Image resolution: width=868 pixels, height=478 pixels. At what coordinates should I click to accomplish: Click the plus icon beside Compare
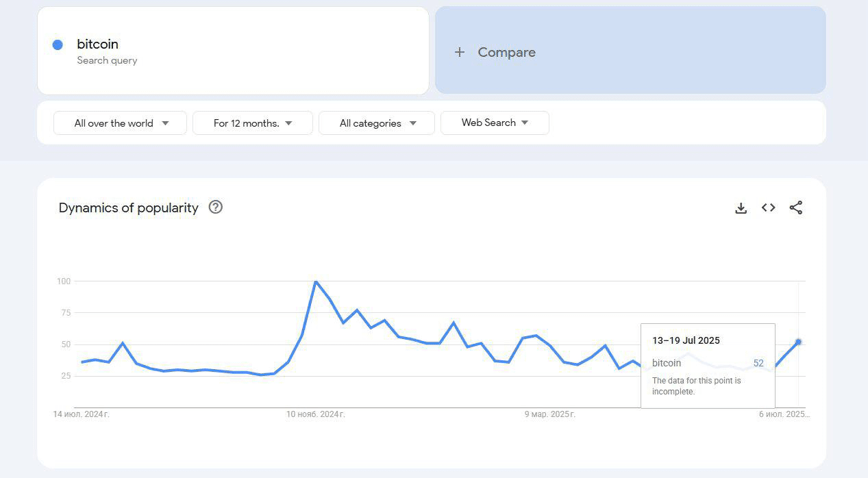(x=460, y=52)
